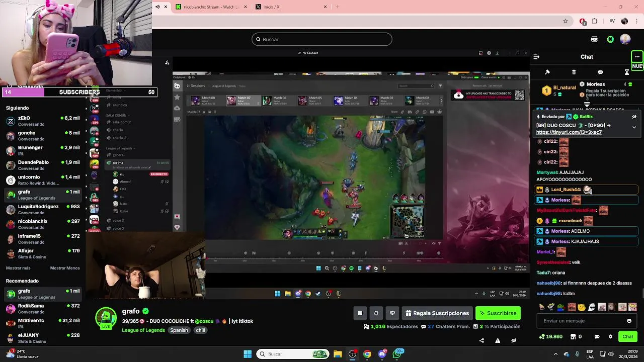644x362 pixels.
Task: Click the Windows taskbar Buscar box
Action: tap(293, 354)
